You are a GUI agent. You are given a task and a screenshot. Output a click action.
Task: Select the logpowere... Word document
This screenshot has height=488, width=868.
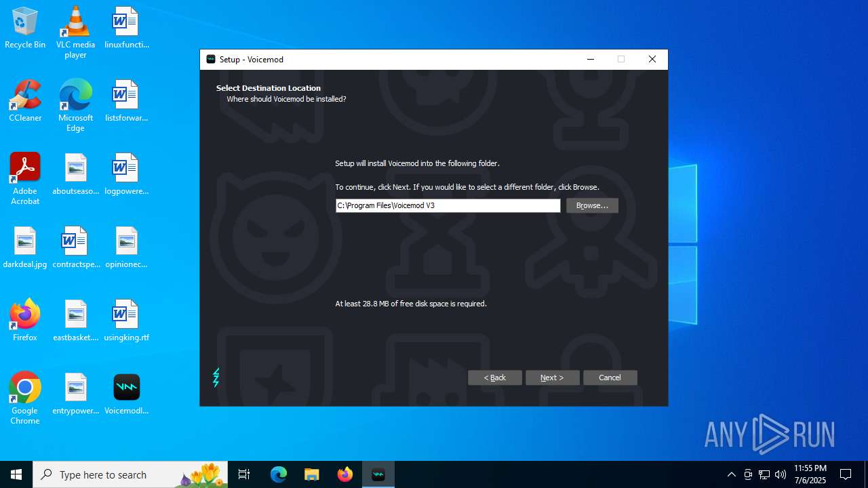(x=126, y=175)
